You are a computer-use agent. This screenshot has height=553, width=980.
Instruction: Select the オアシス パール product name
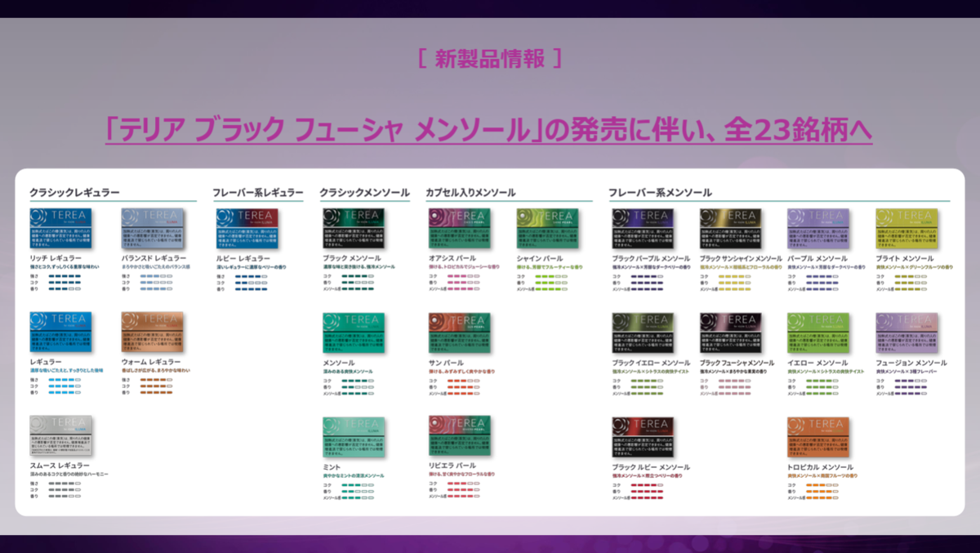tap(452, 258)
